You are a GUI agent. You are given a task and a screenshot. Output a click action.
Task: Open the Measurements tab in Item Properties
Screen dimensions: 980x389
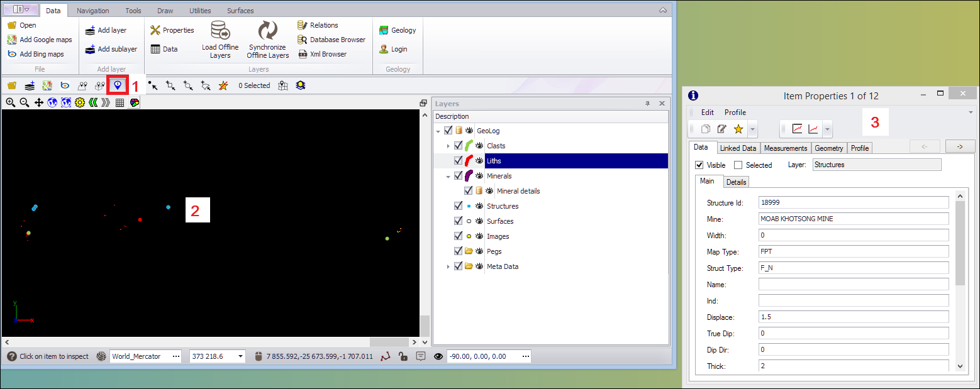(x=785, y=148)
